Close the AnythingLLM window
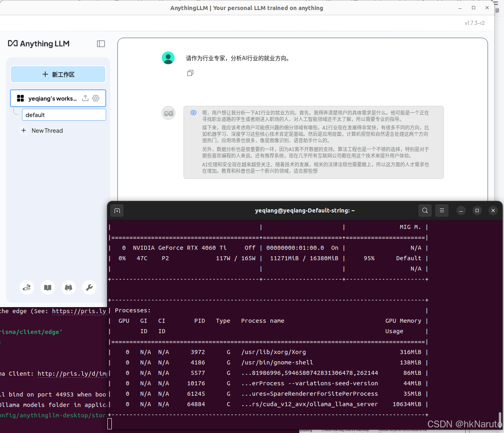The image size is (504, 433). 487,8
